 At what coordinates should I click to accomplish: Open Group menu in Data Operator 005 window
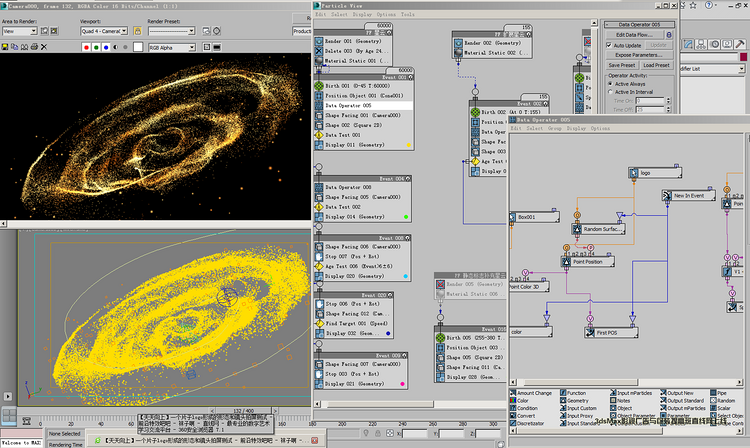554,128
